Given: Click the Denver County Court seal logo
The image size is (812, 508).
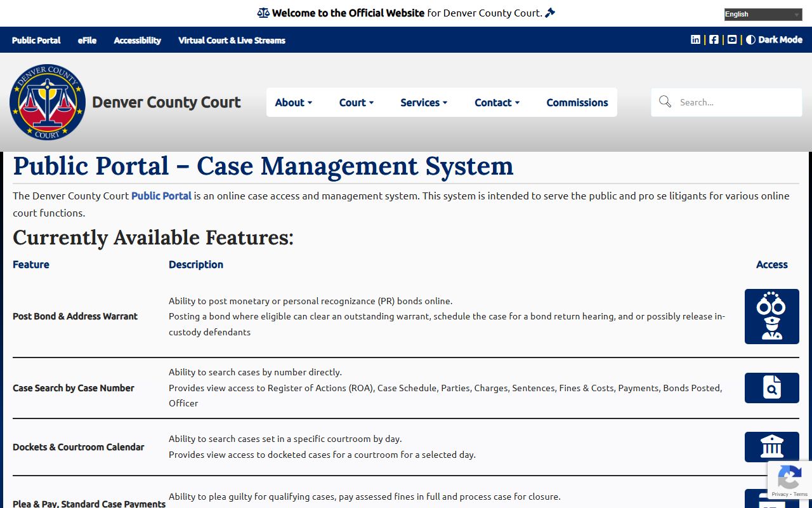Looking at the screenshot, I should point(48,102).
